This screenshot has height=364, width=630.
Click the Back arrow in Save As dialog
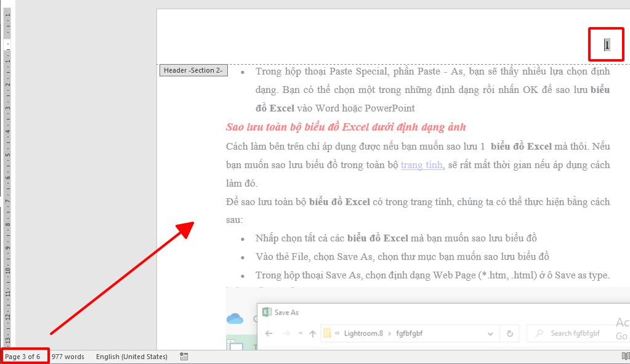269,333
